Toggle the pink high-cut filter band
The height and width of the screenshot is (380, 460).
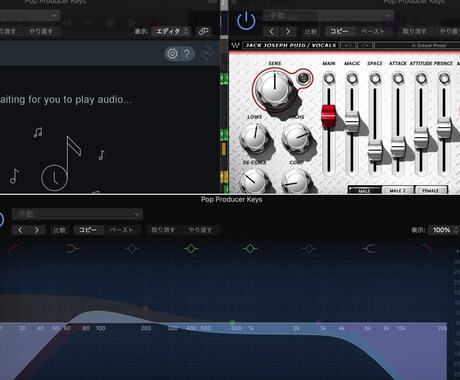(x=427, y=248)
